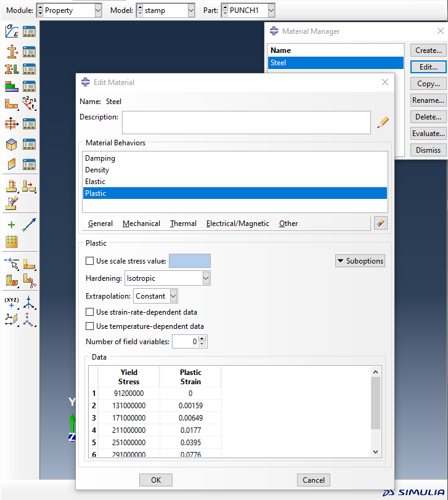Select Plastic in Material Behaviors list
Screen dimensions: 448x500
click(235, 193)
